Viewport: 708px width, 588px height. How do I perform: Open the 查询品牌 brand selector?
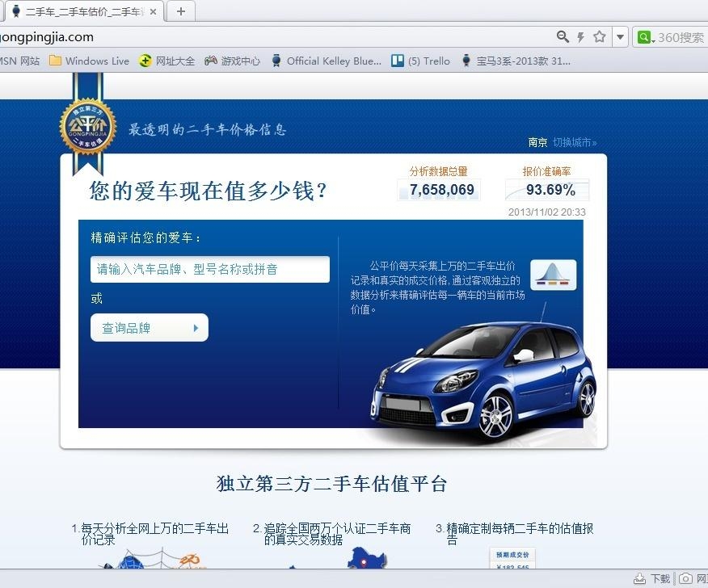149,328
